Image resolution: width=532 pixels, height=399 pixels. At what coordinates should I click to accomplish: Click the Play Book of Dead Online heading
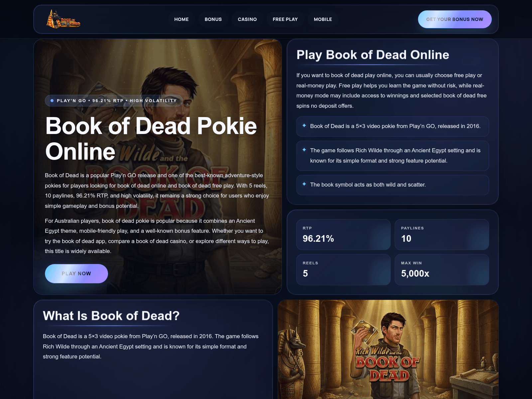pyautogui.click(x=373, y=55)
